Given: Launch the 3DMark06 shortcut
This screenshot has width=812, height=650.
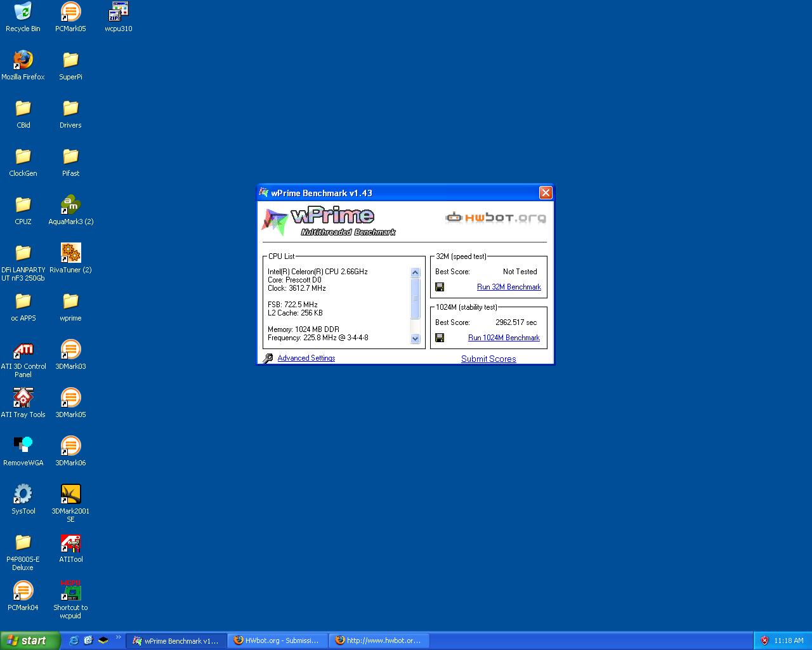Looking at the screenshot, I should [x=70, y=452].
